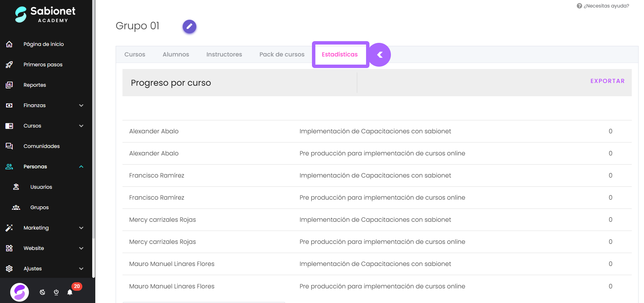Switch to the Cursos tab

point(135,54)
